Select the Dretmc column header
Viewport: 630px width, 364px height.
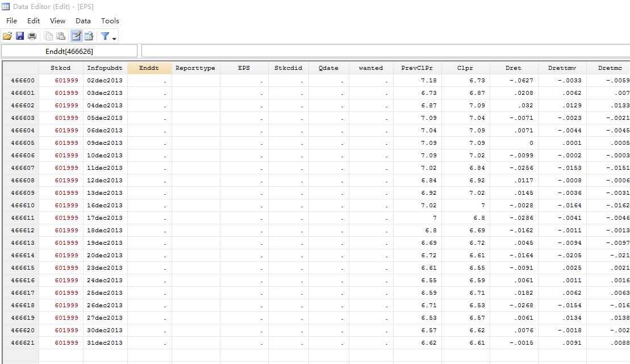[608, 68]
